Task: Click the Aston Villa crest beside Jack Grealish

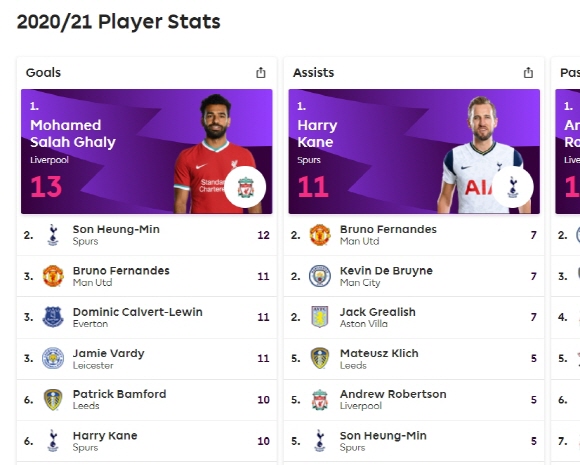Action: pyautogui.click(x=320, y=317)
